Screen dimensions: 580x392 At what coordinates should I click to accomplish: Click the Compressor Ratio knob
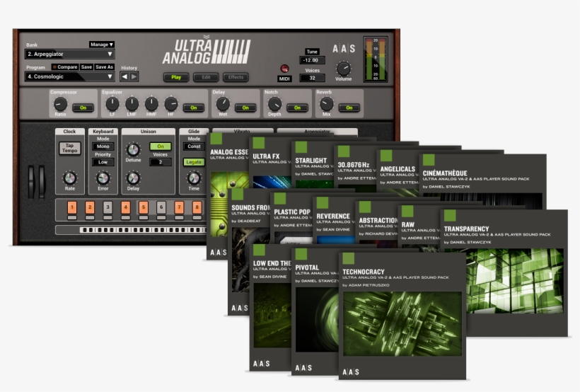coord(60,105)
